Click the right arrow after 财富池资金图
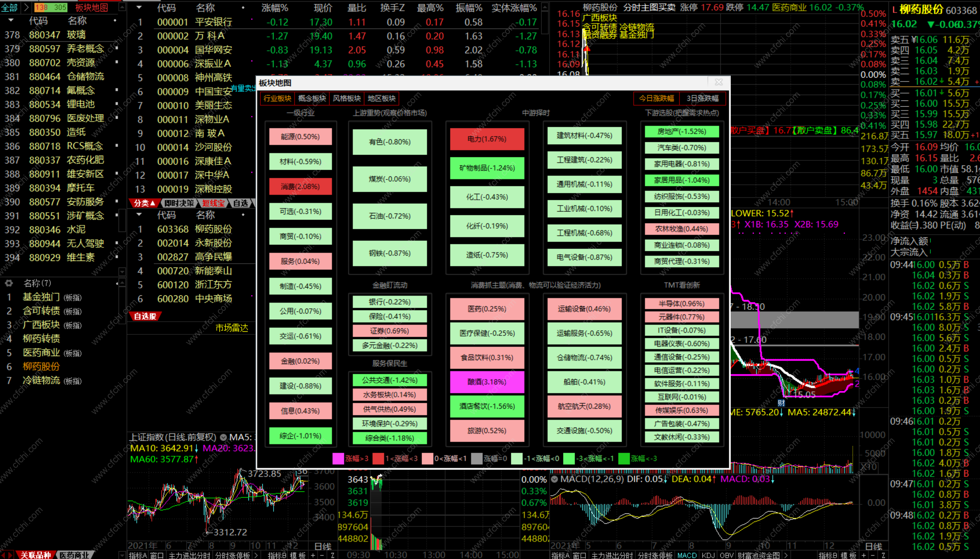 [786, 555]
